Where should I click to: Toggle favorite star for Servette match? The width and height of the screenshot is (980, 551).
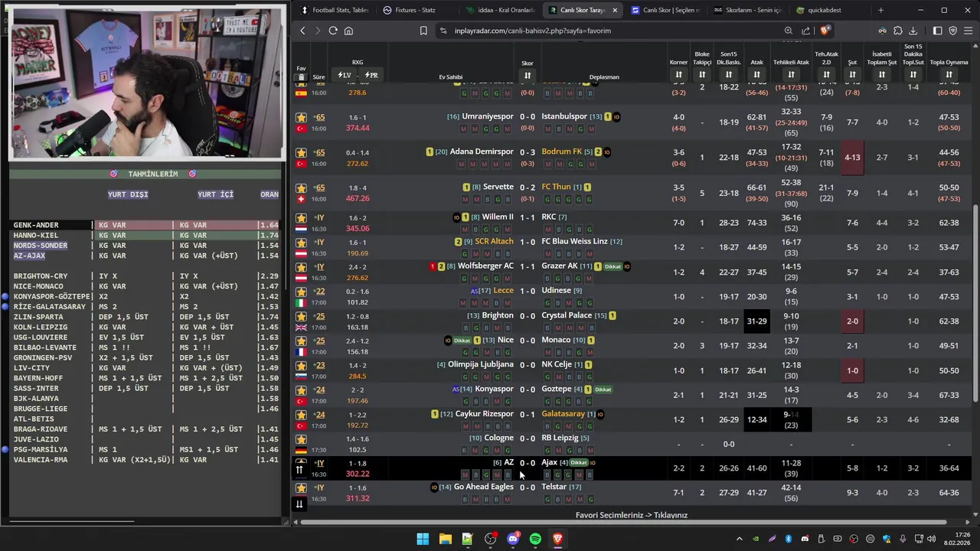301,187
